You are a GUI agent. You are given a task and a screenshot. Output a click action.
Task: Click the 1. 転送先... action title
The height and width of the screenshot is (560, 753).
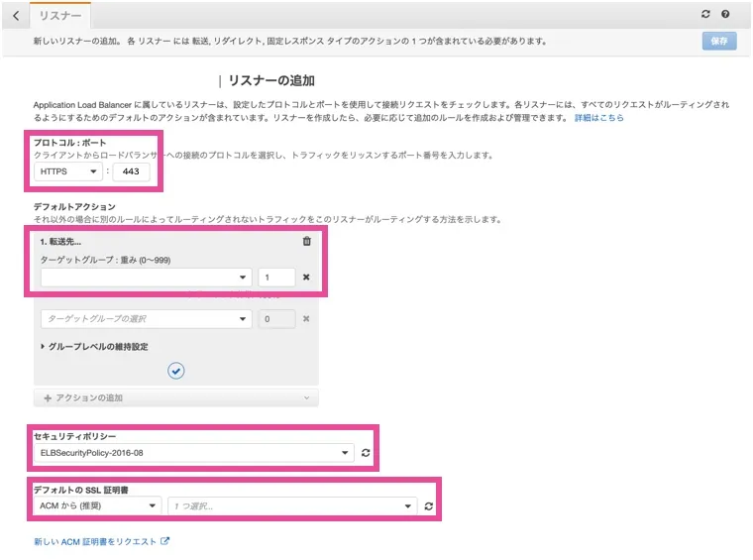click(60, 242)
